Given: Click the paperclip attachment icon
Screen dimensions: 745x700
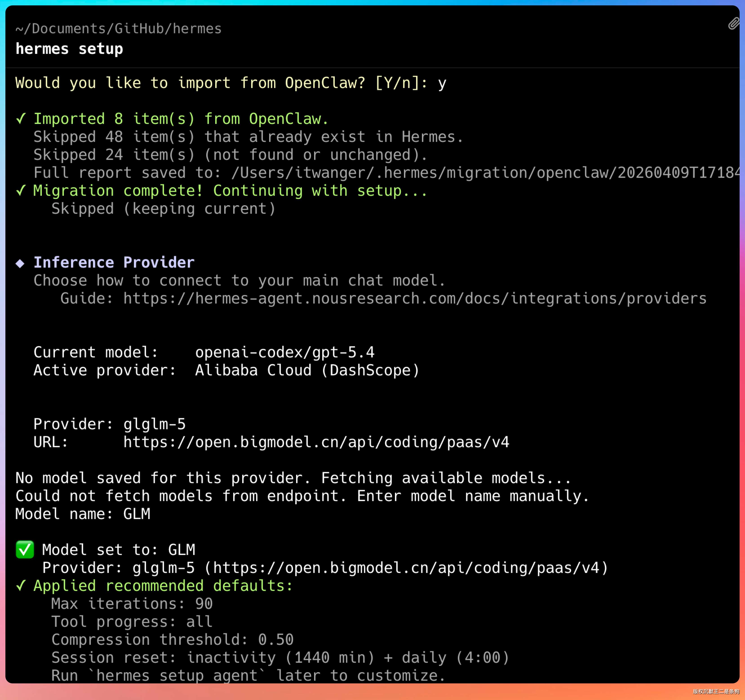Looking at the screenshot, I should point(733,24).
